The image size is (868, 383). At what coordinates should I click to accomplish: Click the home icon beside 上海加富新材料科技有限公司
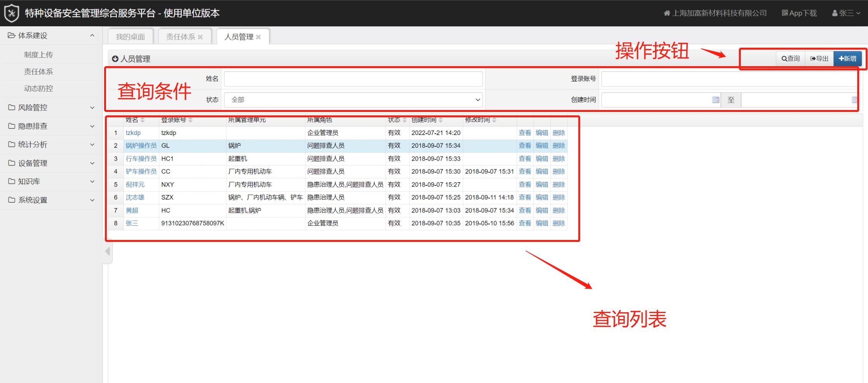click(667, 13)
